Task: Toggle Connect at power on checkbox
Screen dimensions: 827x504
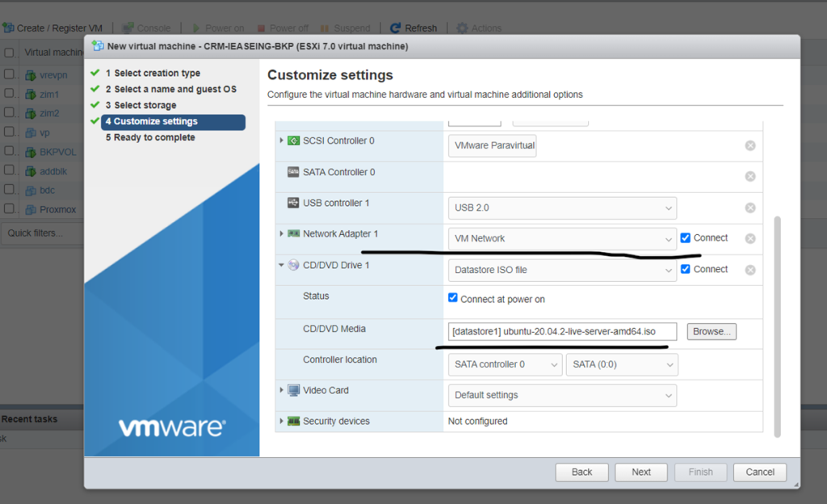Action: pyautogui.click(x=453, y=298)
